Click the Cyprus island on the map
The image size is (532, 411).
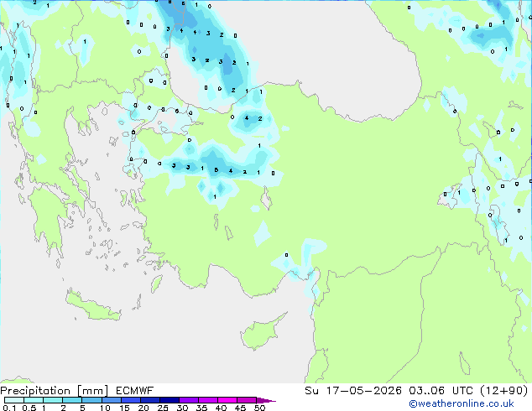[259, 333]
